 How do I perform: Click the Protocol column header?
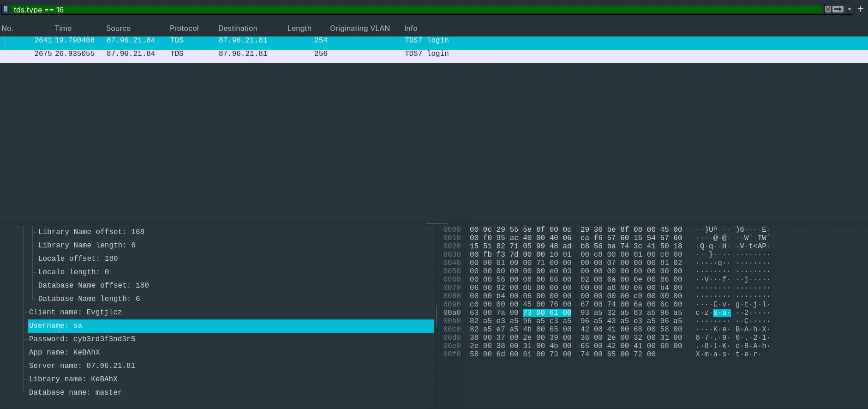coord(184,28)
